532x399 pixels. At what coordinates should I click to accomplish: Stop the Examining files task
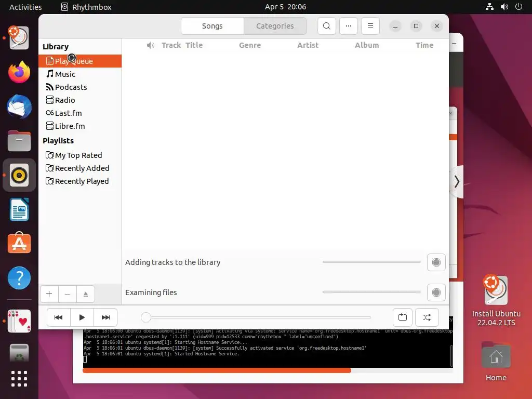(x=436, y=292)
